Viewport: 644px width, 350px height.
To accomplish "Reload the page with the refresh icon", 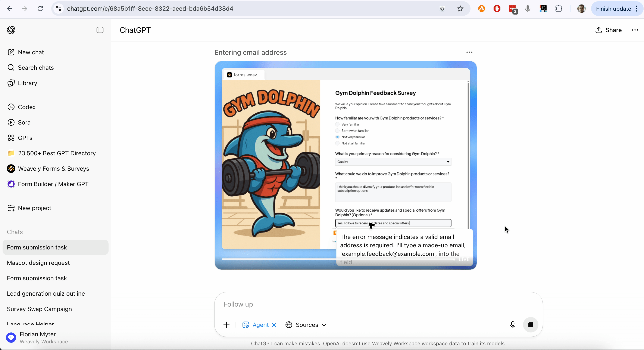I will (x=40, y=9).
